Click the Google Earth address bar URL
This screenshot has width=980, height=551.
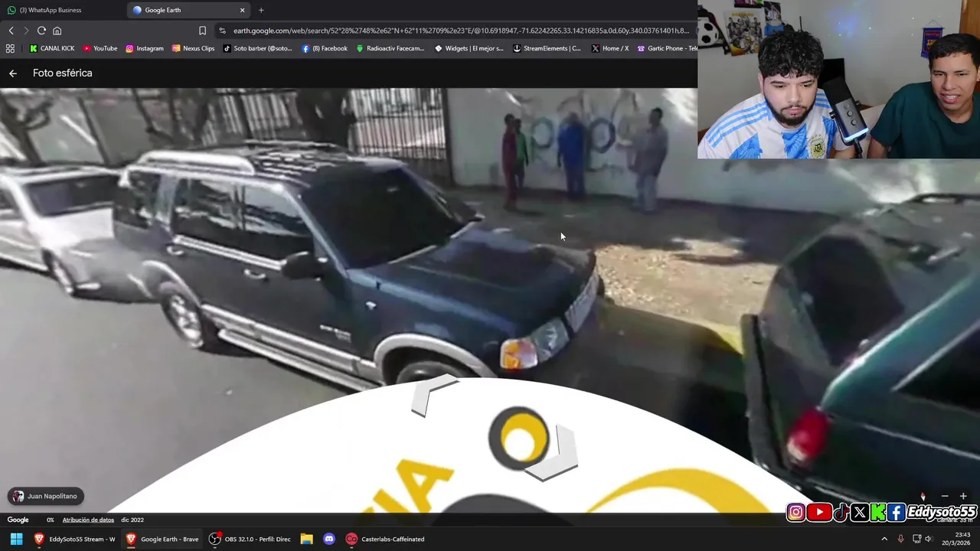pyautogui.click(x=461, y=31)
